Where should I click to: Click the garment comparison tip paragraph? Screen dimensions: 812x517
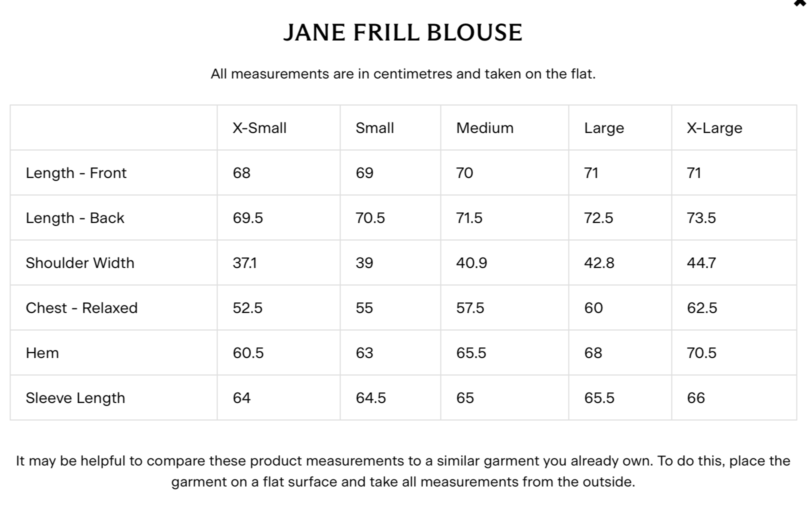[403, 471]
